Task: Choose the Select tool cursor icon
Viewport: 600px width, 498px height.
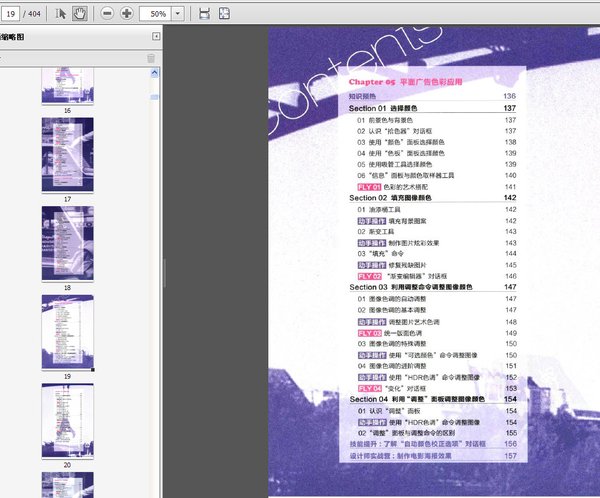Action: (x=60, y=14)
